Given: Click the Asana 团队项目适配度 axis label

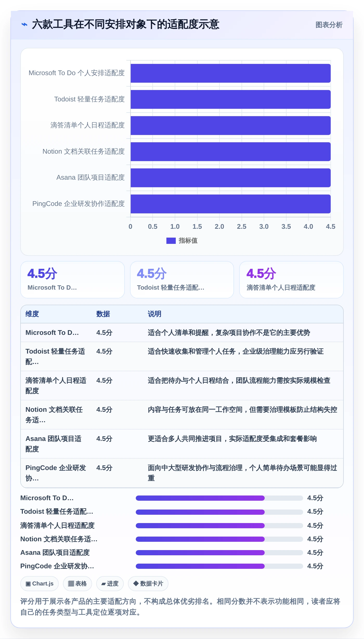Looking at the screenshot, I should coord(91,178).
